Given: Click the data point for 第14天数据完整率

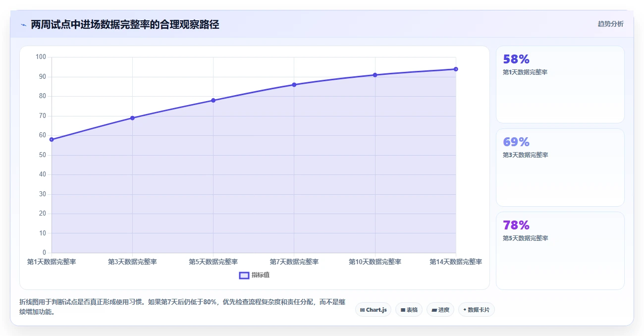Looking at the screenshot, I should [x=456, y=69].
